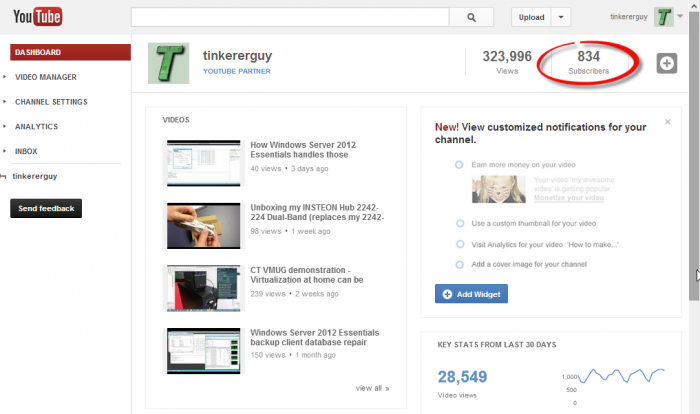This screenshot has height=414, width=700.
Task: Click '239 views • 2 weeks ago' text
Action: pos(294,293)
